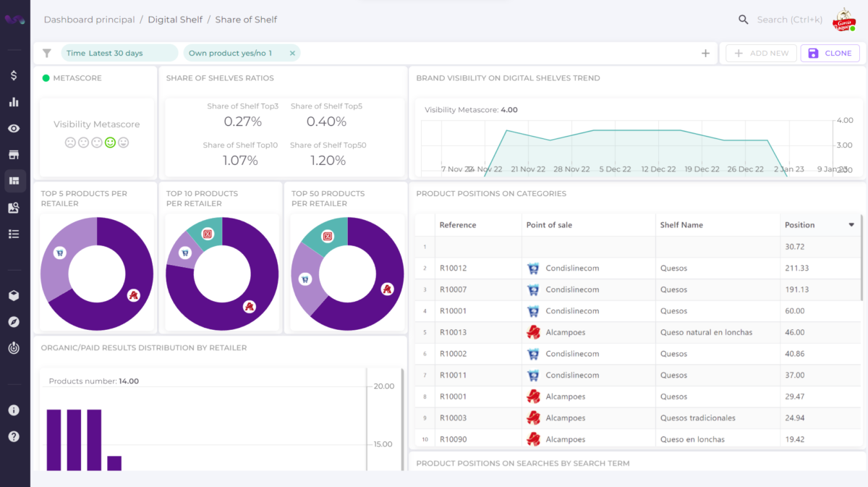Select the saddest face on the Metascore scale

point(69,143)
